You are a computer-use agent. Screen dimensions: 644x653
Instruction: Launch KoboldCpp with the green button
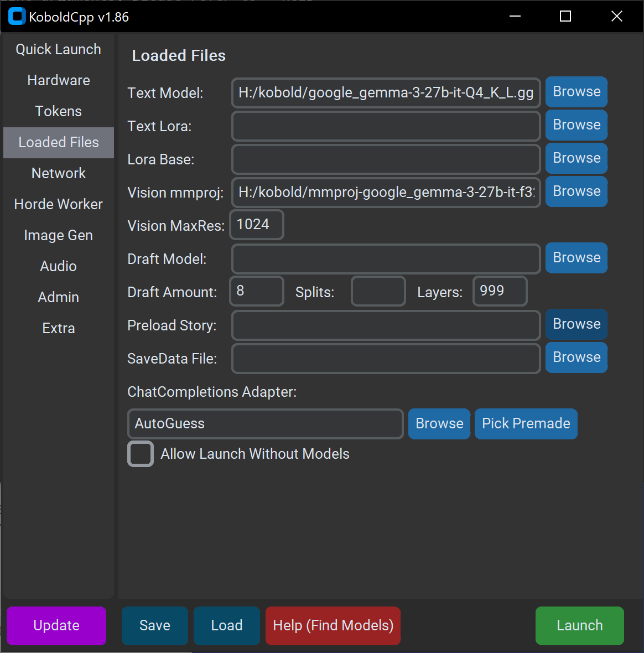(579, 625)
